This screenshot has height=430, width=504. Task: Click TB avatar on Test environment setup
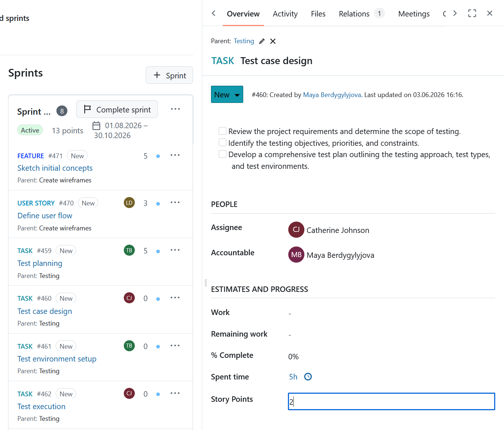(x=129, y=346)
